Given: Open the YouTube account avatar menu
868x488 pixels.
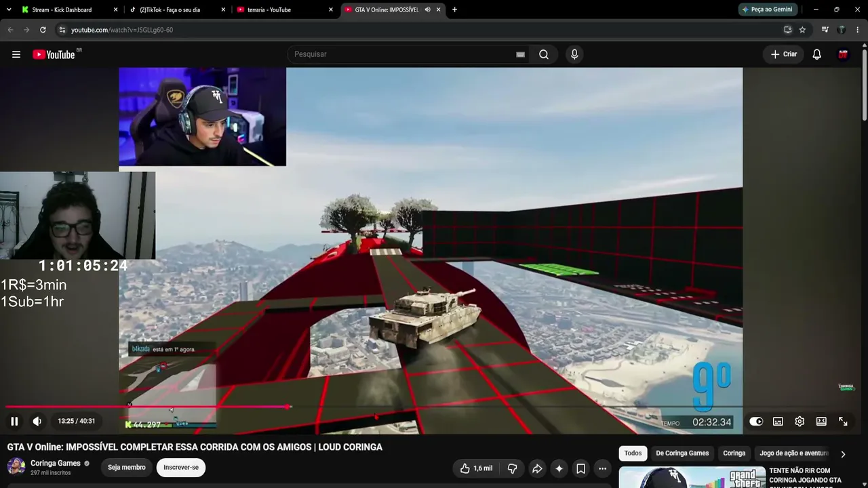Looking at the screenshot, I should [x=843, y=54].
